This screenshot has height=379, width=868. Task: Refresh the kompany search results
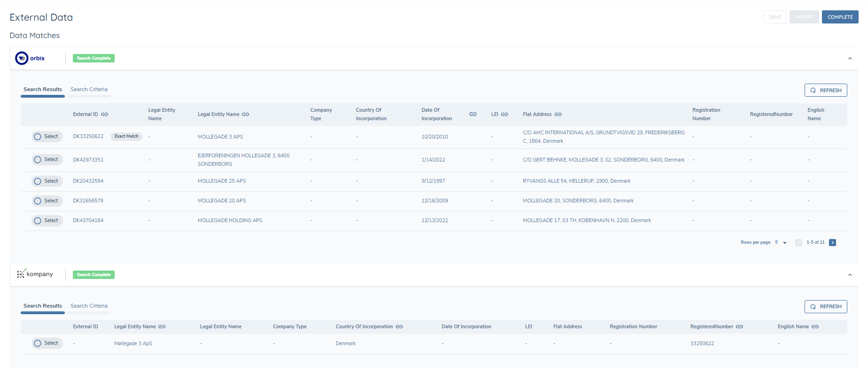826,307
